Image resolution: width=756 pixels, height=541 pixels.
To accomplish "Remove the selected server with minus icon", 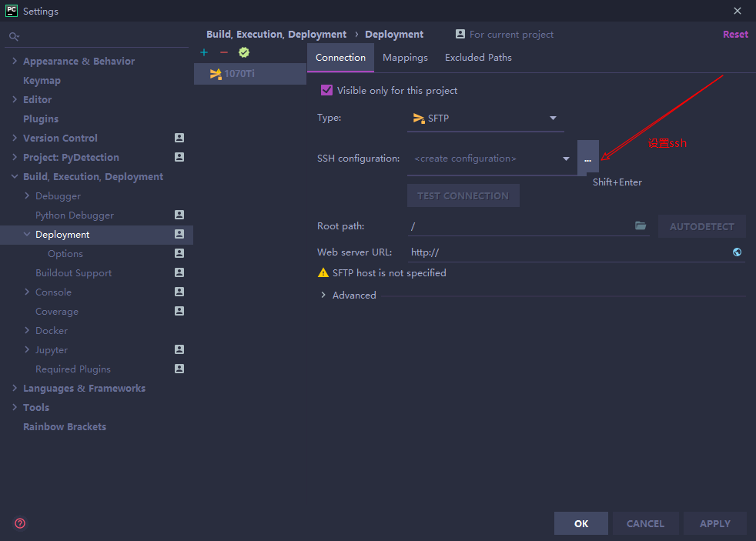I will 224,52.
